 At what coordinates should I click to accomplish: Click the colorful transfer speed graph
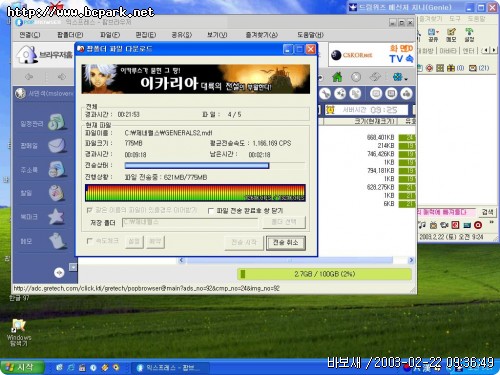point(195,193)
